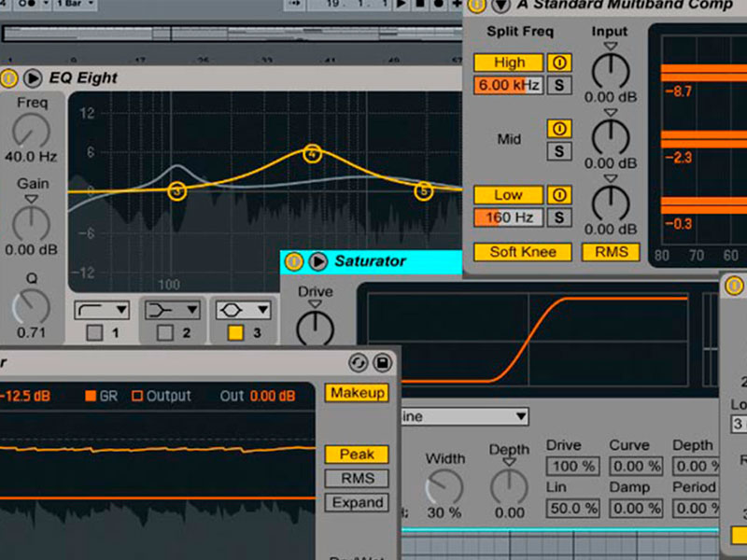Click the Soft Knee button
747x560 pixels.
[x=522, y=252]
